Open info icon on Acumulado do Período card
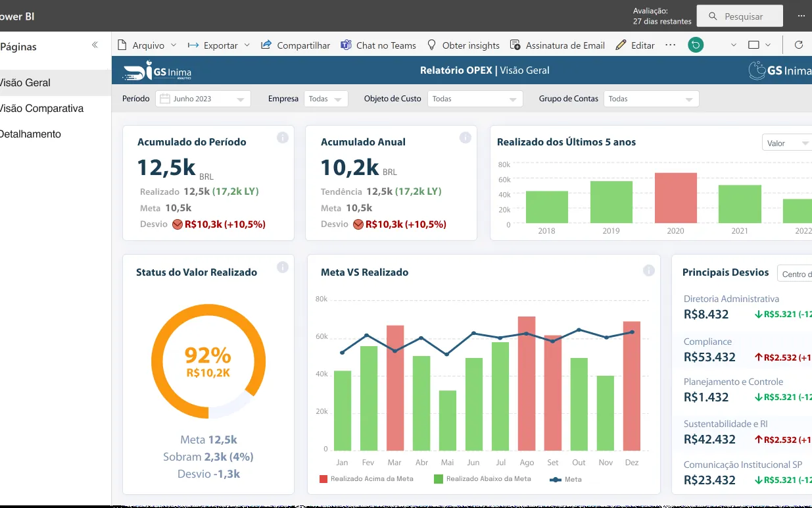Image resolution: width=812 pixels, height=508 pixels. tap(282, 138)
